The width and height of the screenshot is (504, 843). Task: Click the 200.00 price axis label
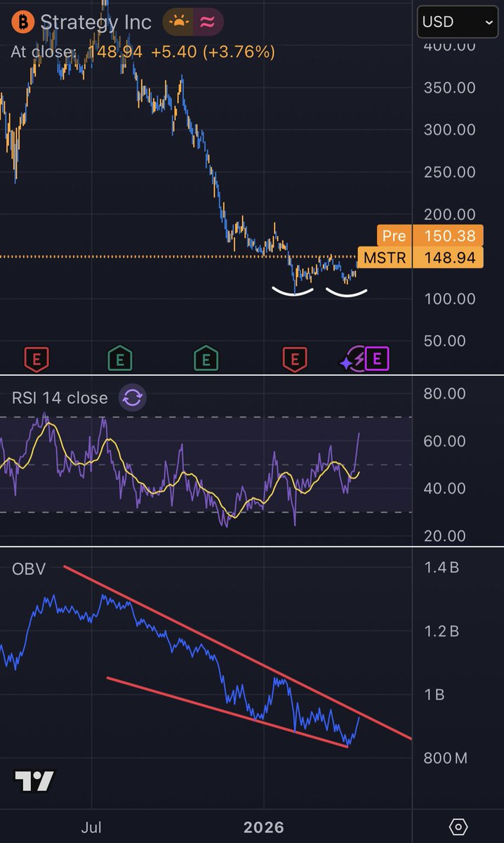(x=450, y=214)
